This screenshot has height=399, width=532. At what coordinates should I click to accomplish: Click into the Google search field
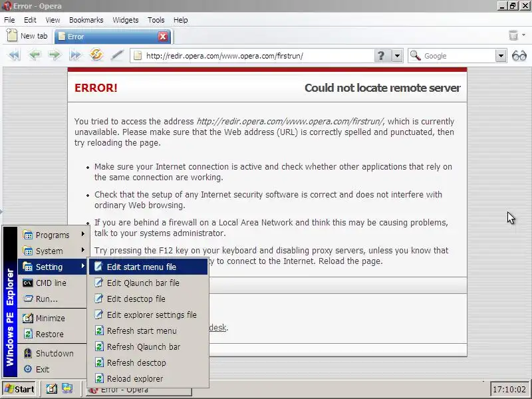[458, 56]
